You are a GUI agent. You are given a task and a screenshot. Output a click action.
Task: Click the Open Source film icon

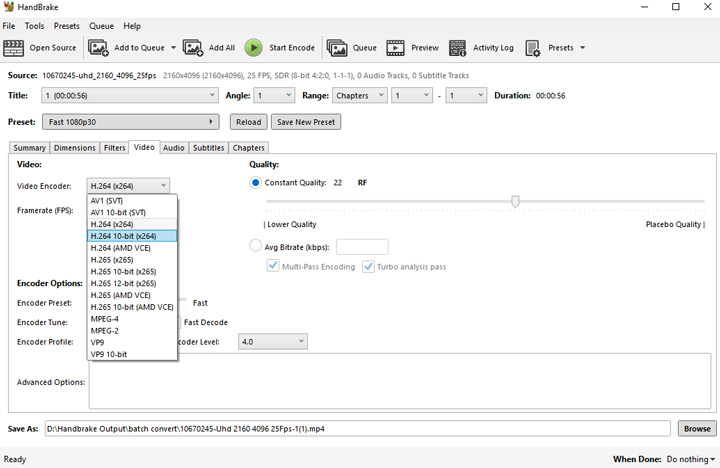click(14, 47)
